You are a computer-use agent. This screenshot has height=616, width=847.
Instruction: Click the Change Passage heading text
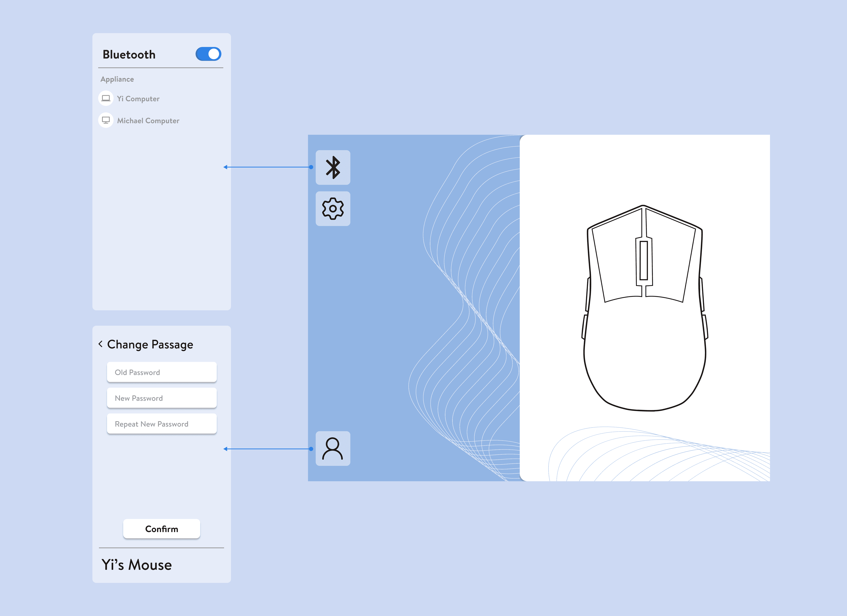click(150, 344)
